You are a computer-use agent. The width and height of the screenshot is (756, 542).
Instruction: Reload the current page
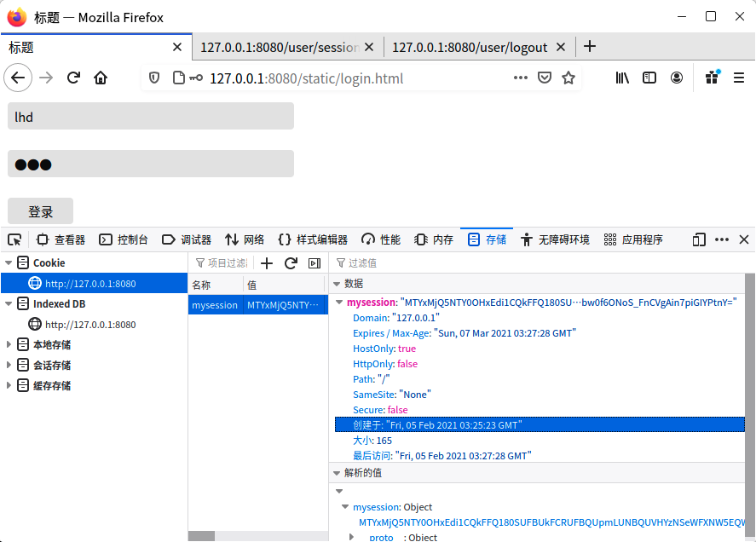click(x=73, y=78)
